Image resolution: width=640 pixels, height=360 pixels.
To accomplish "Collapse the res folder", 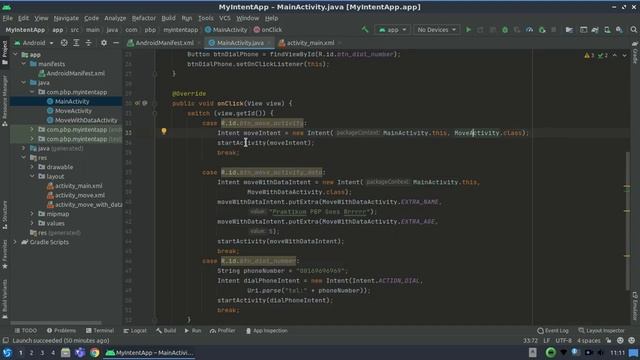I will pyautogui.click(x=24, y=158).
